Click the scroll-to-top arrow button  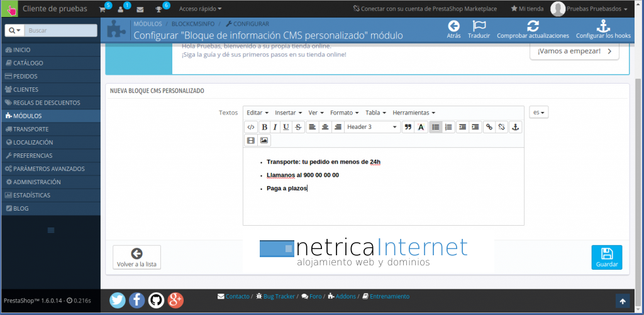click(623, 301)
